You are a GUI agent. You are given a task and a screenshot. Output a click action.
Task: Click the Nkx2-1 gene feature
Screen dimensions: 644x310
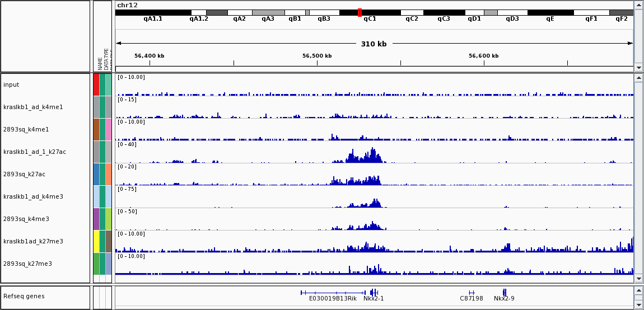tap(374, 293)
